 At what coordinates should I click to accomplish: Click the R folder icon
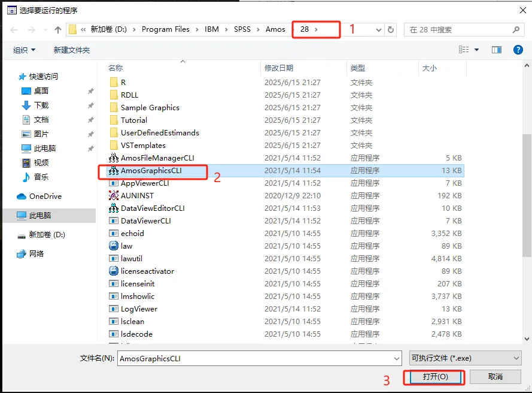(x=114, y=82)
